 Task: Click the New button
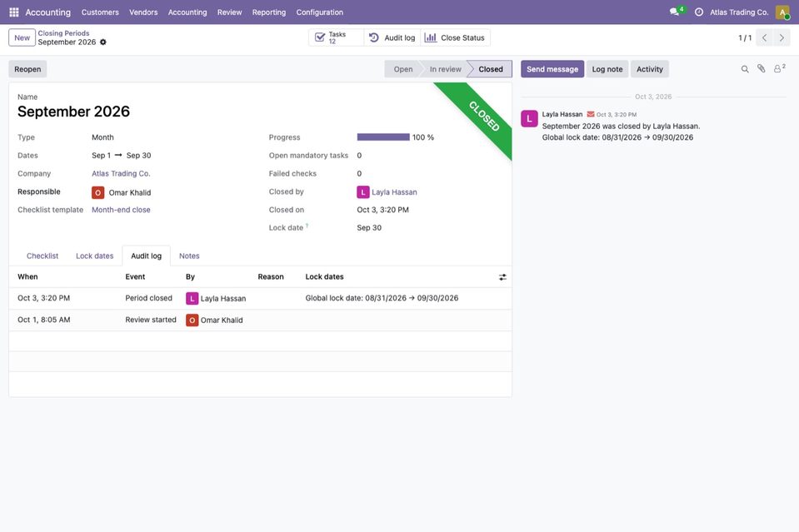(22, 37)
